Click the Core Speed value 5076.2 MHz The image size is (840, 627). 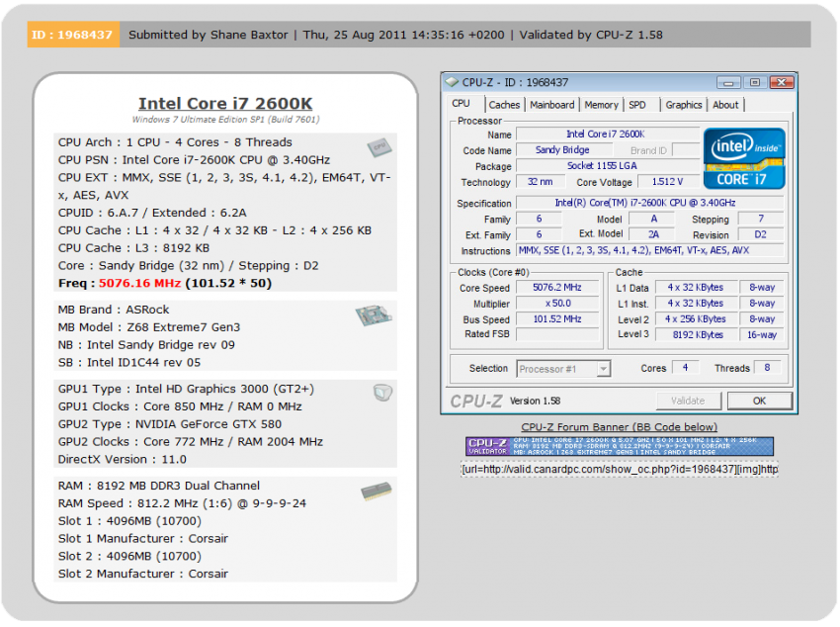[557, 288]
